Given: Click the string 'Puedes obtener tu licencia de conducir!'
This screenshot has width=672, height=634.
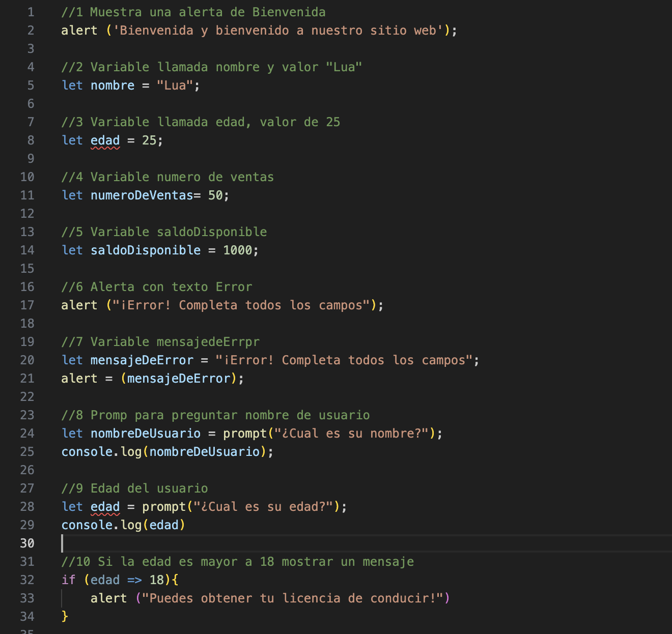Looking at the screenshot, I should coord(293,598).
